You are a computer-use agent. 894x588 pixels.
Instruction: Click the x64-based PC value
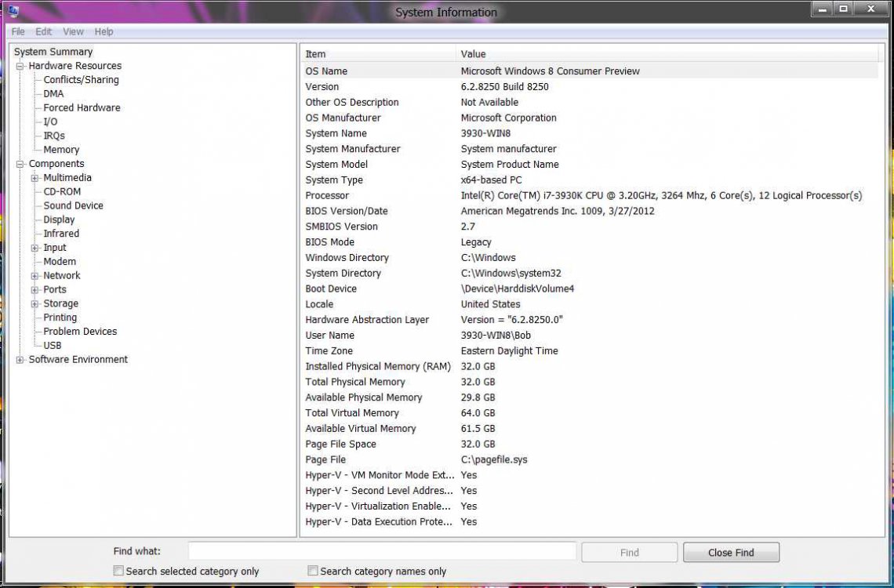[x=491, y=180]
